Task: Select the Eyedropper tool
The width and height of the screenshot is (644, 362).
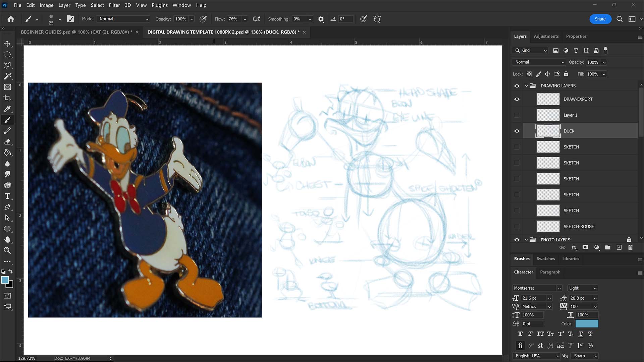Action: (x=7, y=109)
